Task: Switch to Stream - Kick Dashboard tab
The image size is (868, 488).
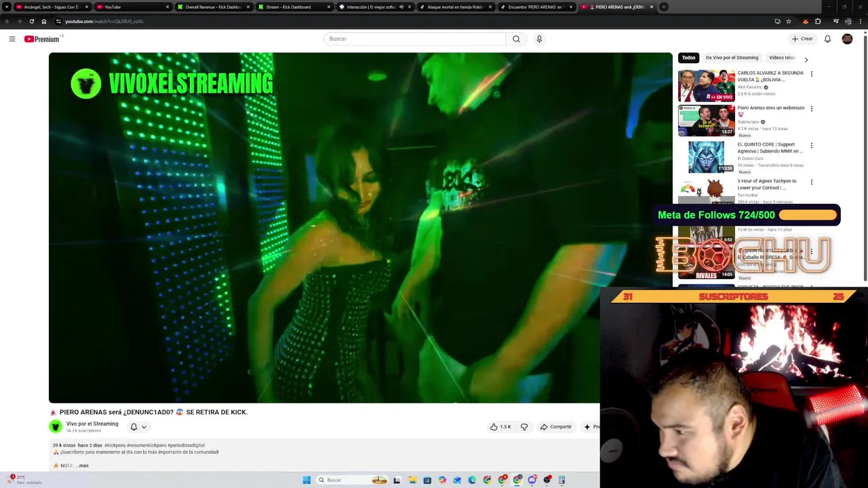Action: point(294,7)
